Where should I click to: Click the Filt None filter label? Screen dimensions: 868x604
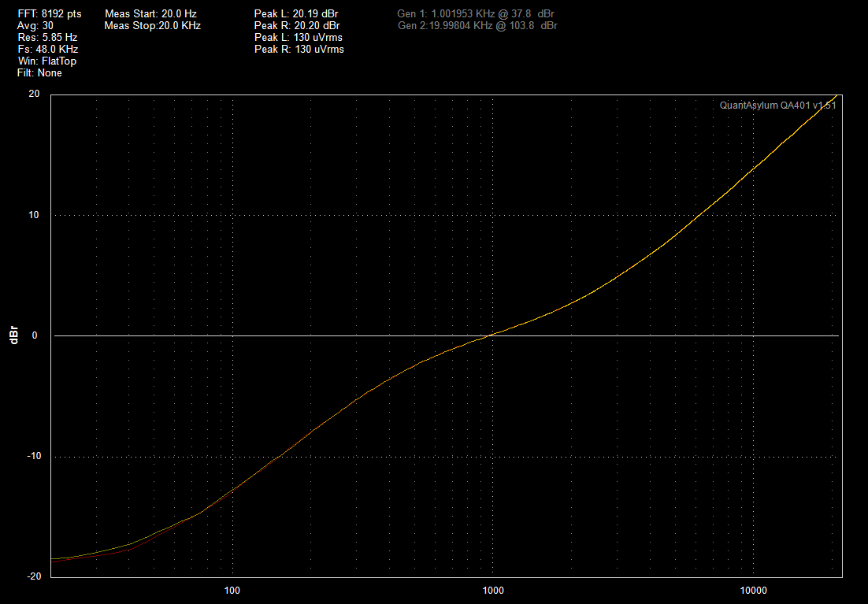pyautogui.click(x=39, y=72)
